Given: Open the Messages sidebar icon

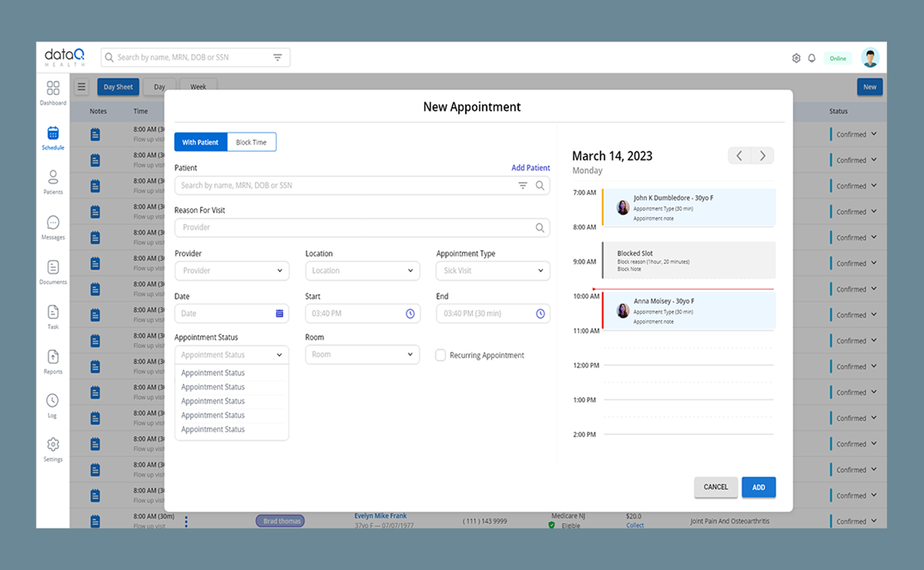Looking at the screenshot, I should tap(53, 223).
